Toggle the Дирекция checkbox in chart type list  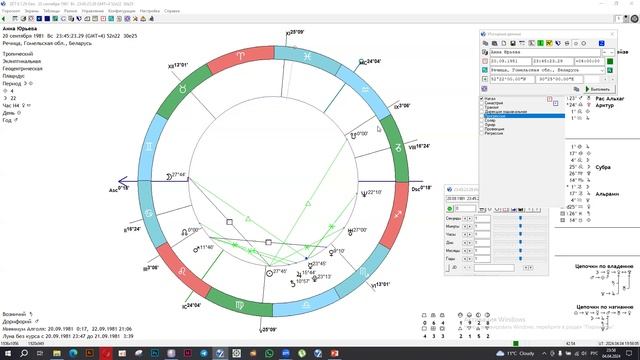click(482, 112)
